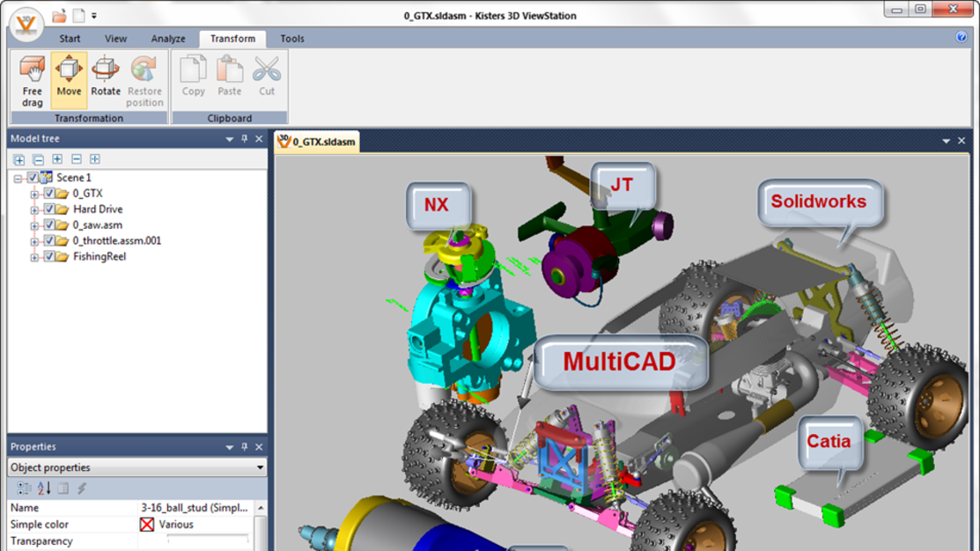The image size is (980, 551).
Task: Close the Properties panel
Action: point(259,446)
